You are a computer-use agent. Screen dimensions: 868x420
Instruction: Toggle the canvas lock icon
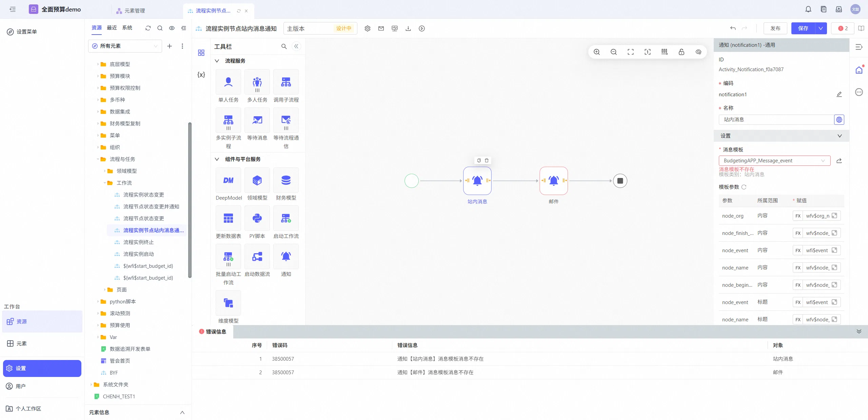click(682, 52)
